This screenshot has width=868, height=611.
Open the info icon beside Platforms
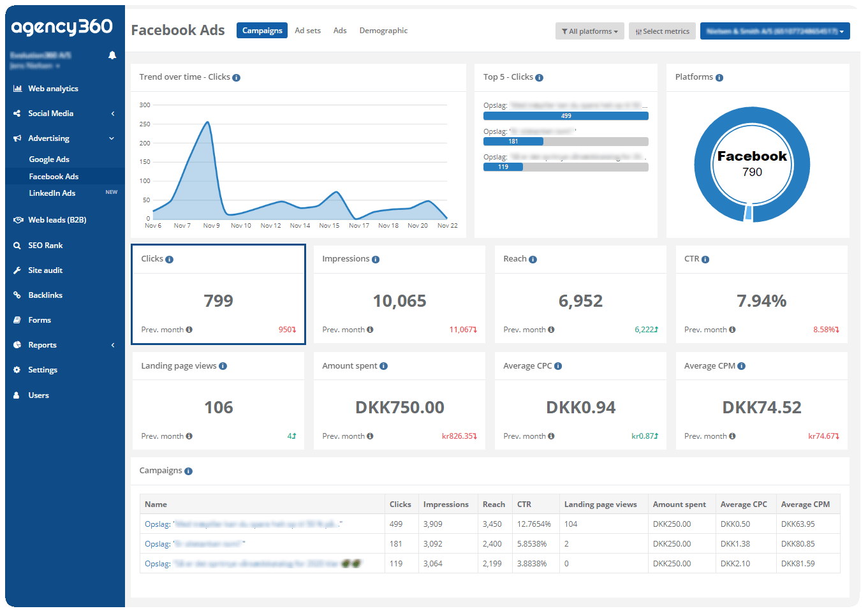coord(719,78)
